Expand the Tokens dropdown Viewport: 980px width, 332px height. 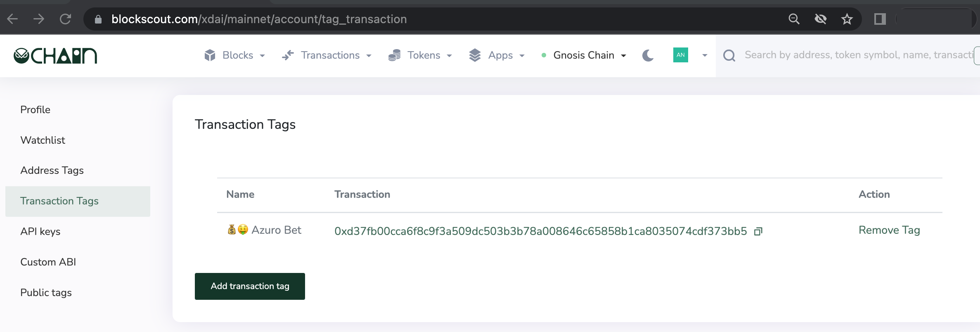(x=420, y=55)
